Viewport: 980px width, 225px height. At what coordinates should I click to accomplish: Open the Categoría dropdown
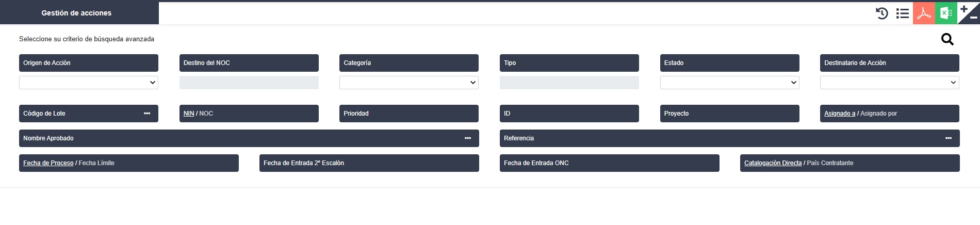point(409,83)
